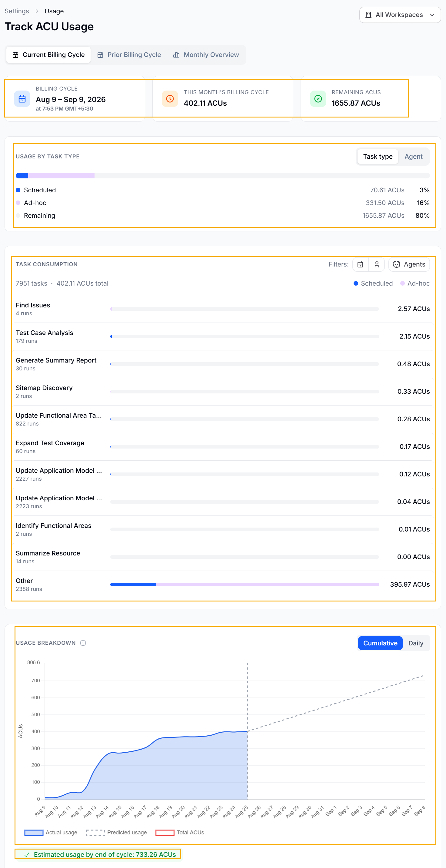Click the Find Issues task row
This screenshot has height=868, width=446.
223,309
